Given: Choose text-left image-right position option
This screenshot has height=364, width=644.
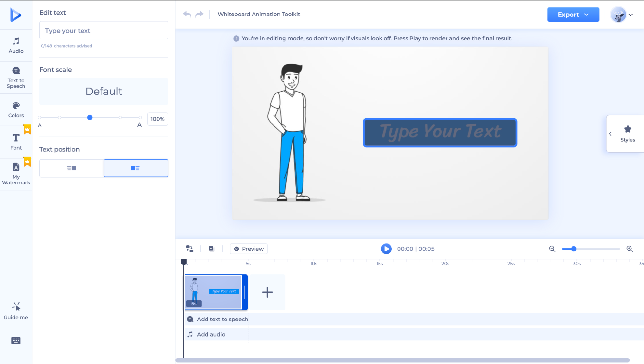Looking at the screenshot, I should point(72,168).
